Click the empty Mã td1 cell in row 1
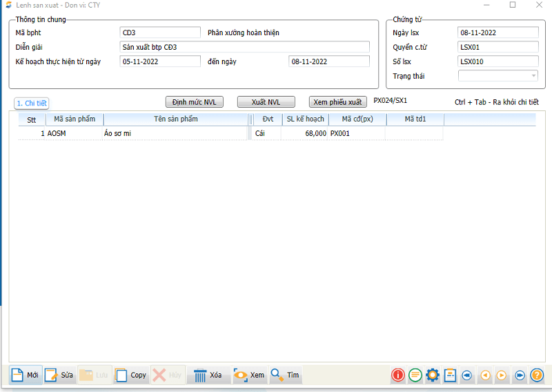552x392 pixels. tap(415, 133)
